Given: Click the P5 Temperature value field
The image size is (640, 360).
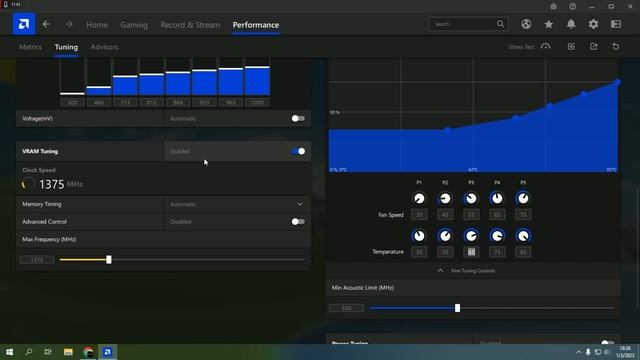Looking at the screenshot, I should [523, 252].
